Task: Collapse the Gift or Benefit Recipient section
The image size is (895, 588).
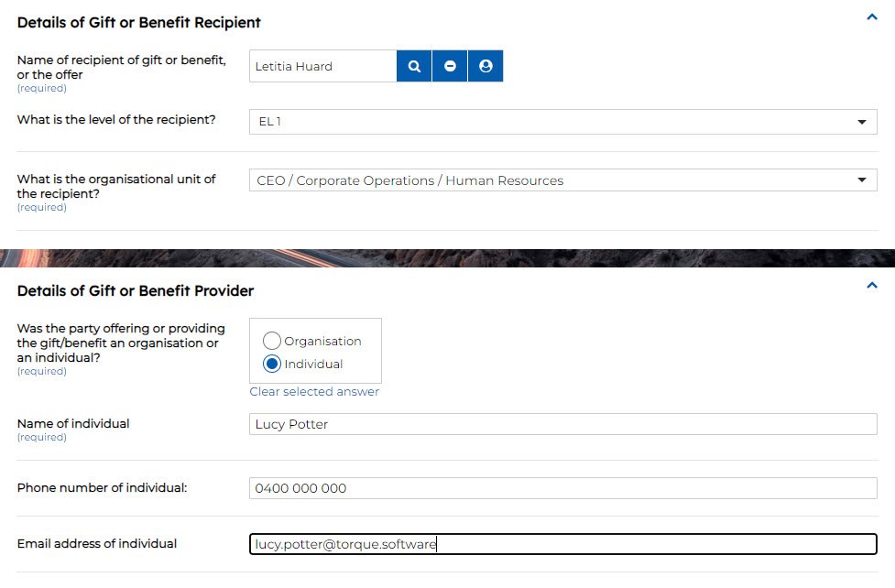Action: (x=871, y=17)
